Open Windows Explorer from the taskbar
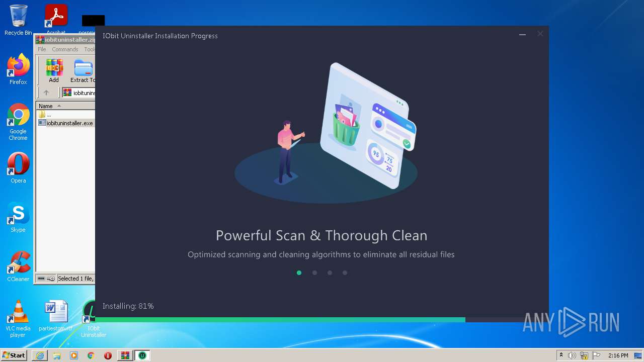 [x=57, y=355]
